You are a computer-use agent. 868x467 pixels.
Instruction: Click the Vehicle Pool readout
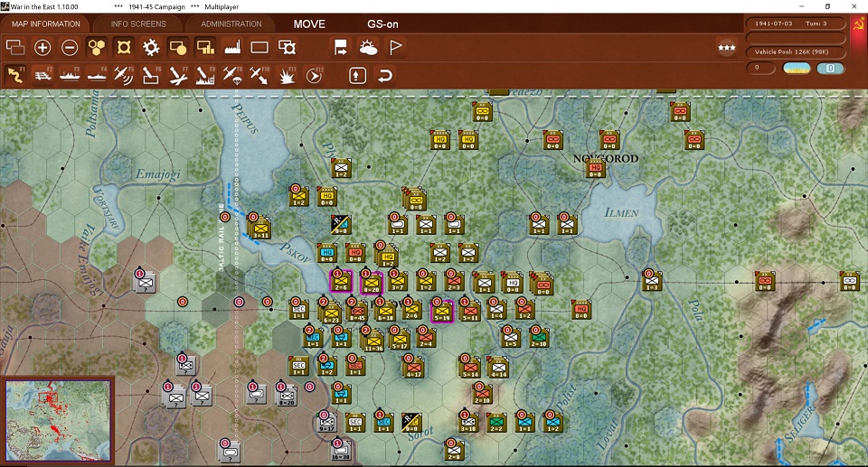796,52
